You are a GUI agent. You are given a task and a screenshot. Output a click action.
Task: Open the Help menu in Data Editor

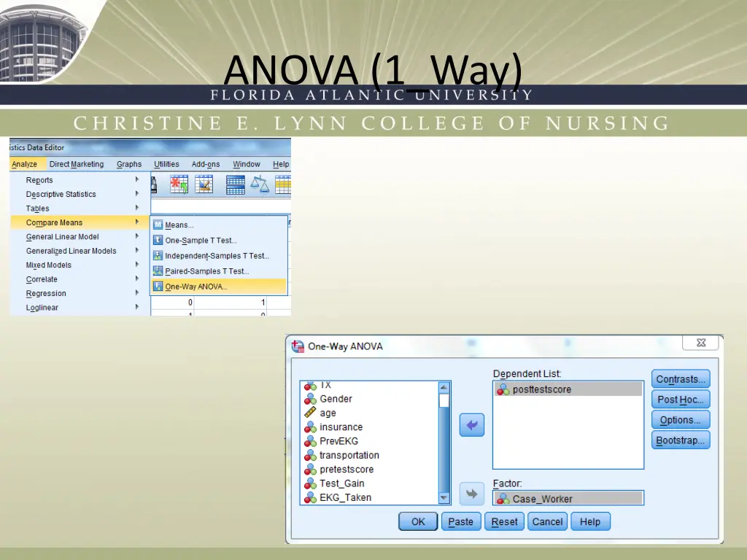(281, 164)
